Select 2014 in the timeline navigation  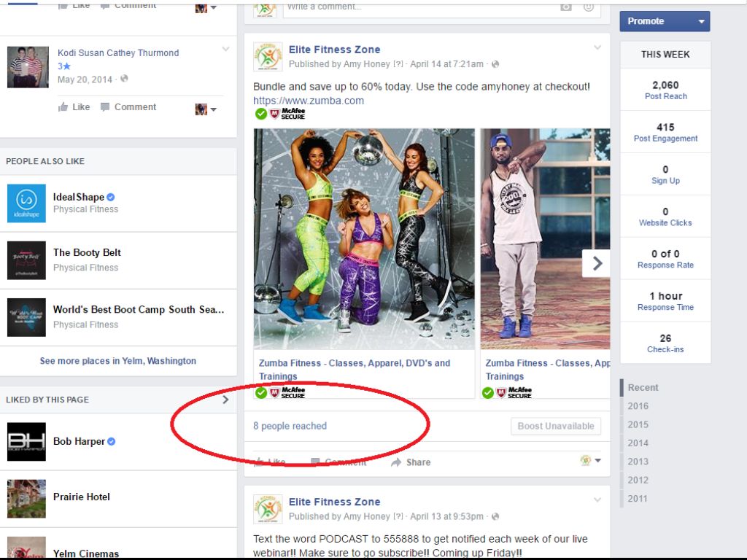coord(638,443)
